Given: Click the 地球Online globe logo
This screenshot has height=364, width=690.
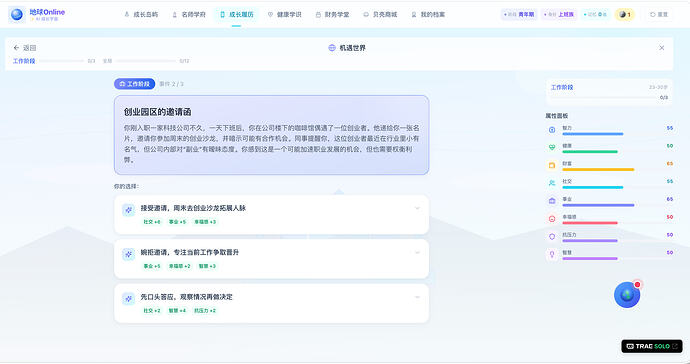Looking at the screenshot, I should (x=17, y=15).
